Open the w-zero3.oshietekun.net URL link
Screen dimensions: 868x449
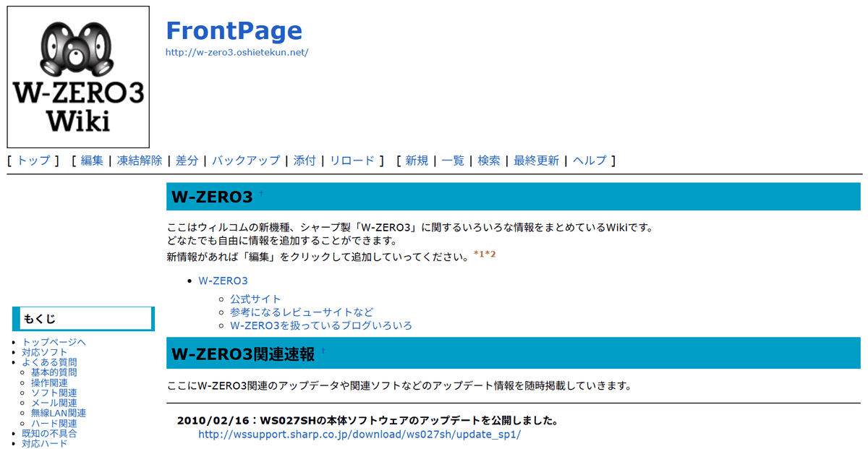237,52
